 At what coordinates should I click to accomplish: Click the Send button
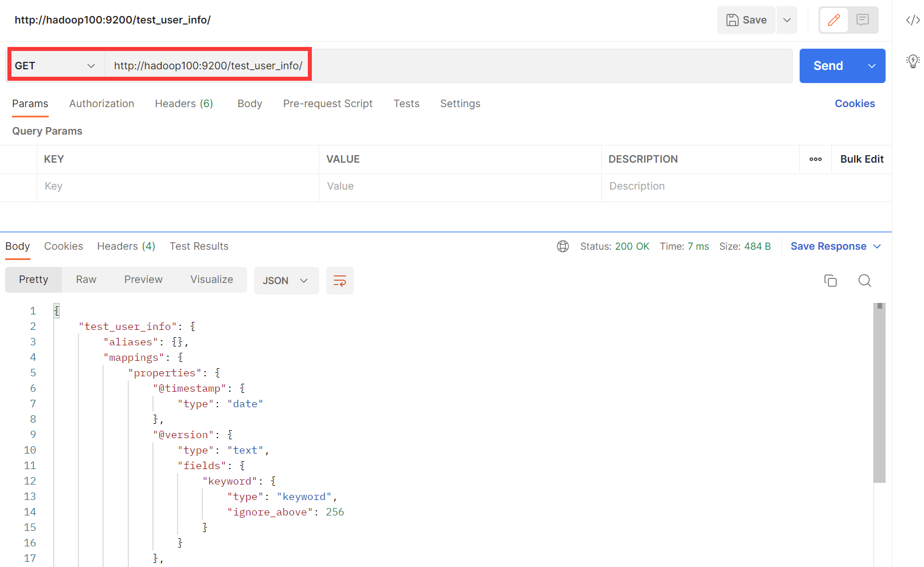click(x=828, y=65)
